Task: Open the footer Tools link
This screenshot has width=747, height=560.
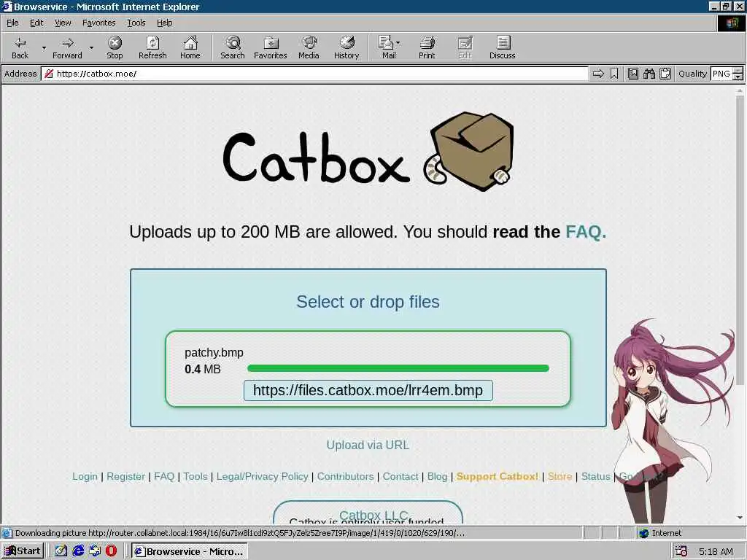Action: pos(196,477)
